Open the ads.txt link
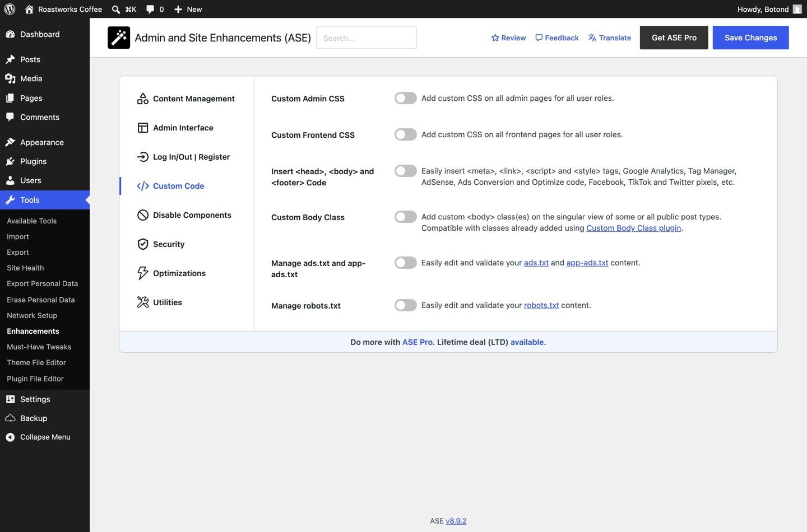This screenshot has width=807, height=532. click(x=536, y=263)
